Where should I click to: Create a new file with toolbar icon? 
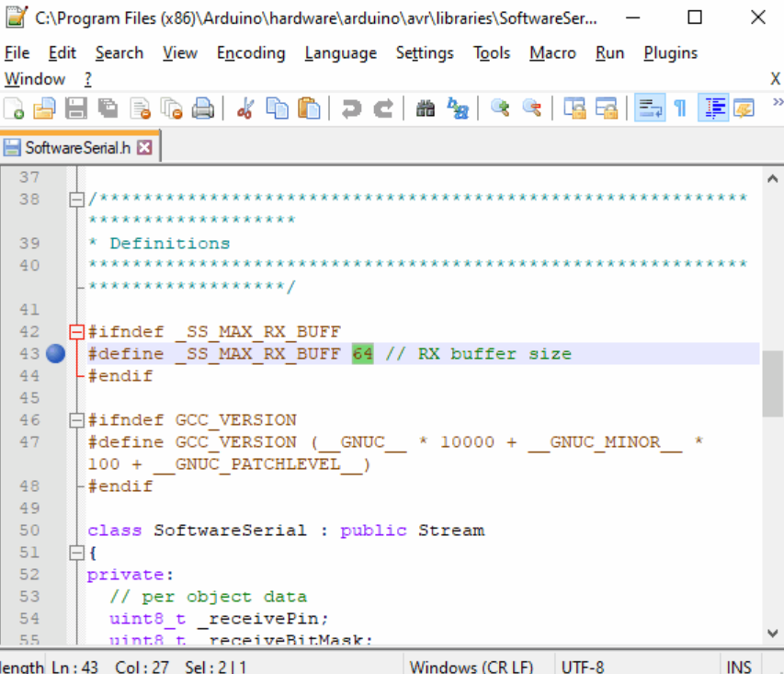14,109
